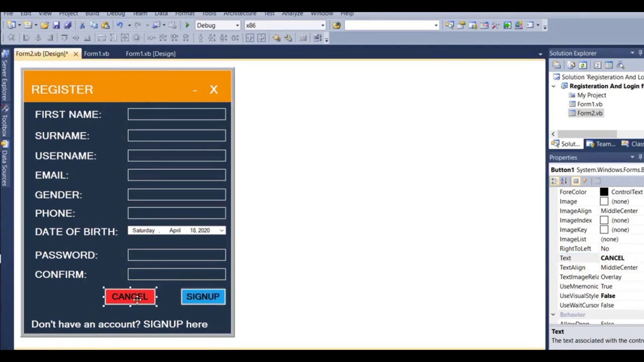The width and height of the screenshot is (644, 362).
Task: Click the Save All toolbar icon
Action: point(67,25)
